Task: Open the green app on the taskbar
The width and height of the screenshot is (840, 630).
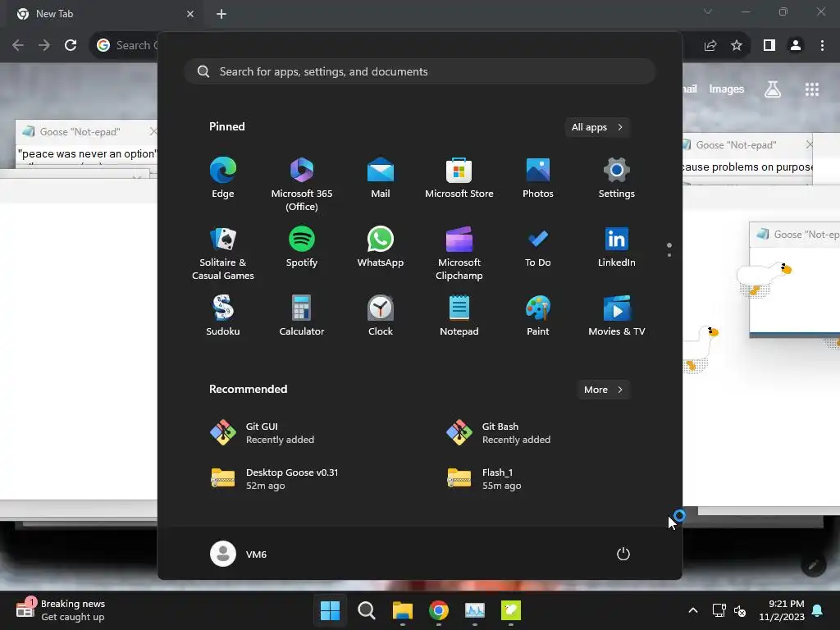Action: coord(511,610)
